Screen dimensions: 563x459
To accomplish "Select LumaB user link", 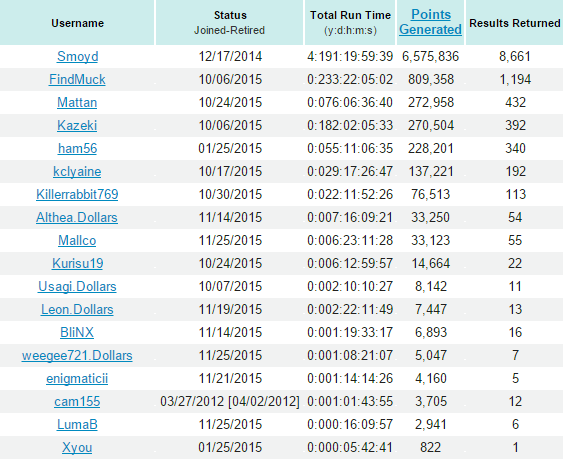I will 77,424.
